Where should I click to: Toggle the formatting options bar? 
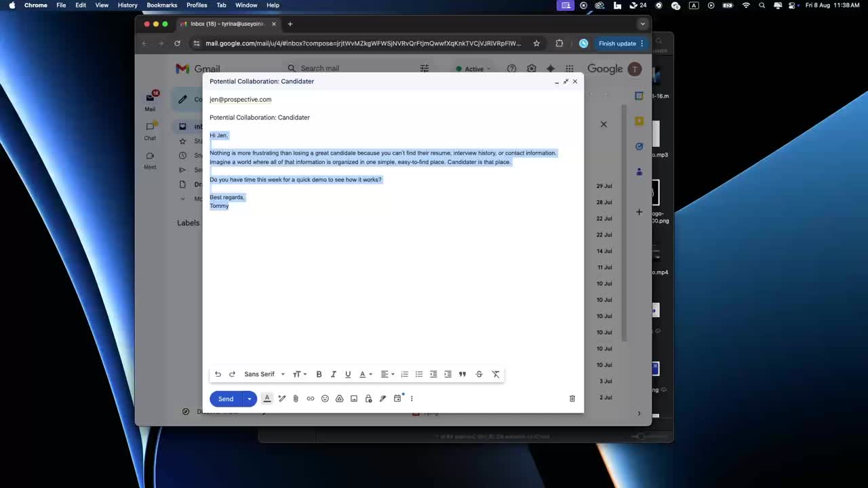pos(267,399)
